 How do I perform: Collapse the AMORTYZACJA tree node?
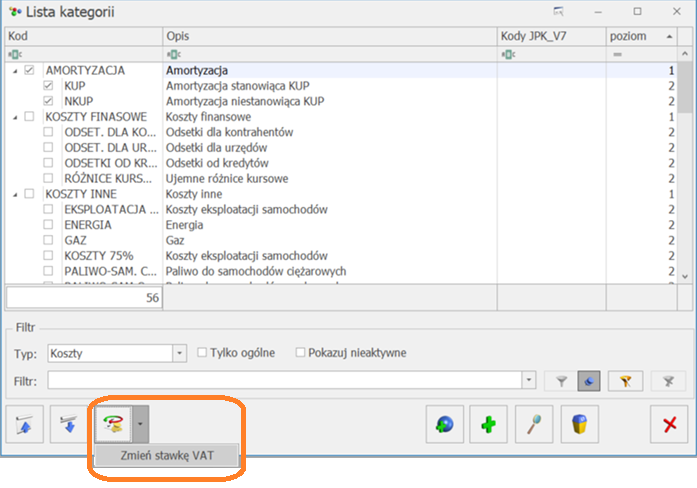click(x=15, y=71)
